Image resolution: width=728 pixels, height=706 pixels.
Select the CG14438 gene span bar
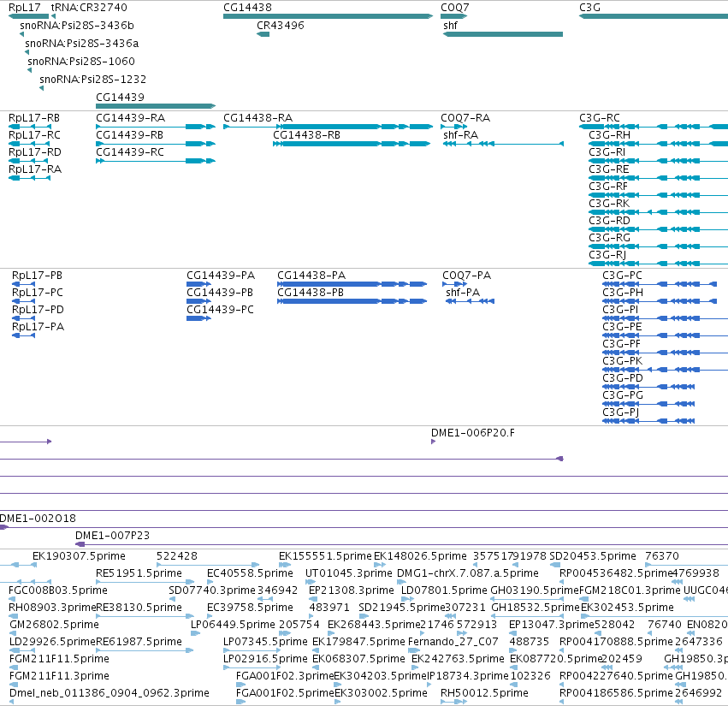(328, 16)
